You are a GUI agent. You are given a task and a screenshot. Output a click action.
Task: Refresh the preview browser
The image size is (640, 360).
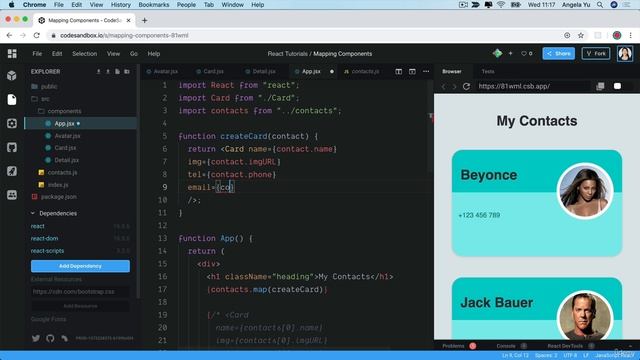point(466,86)
